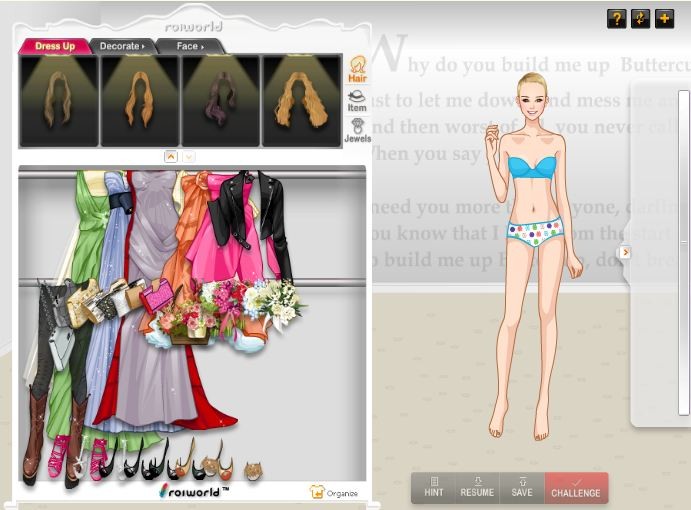Click the yellow plus icon
This screenshot has width=691, height=510.
(664, 18)
